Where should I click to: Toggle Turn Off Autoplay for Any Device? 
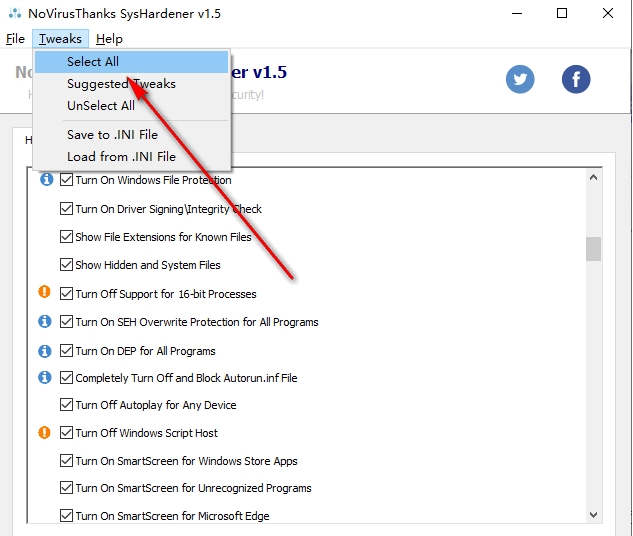point(66,404)
